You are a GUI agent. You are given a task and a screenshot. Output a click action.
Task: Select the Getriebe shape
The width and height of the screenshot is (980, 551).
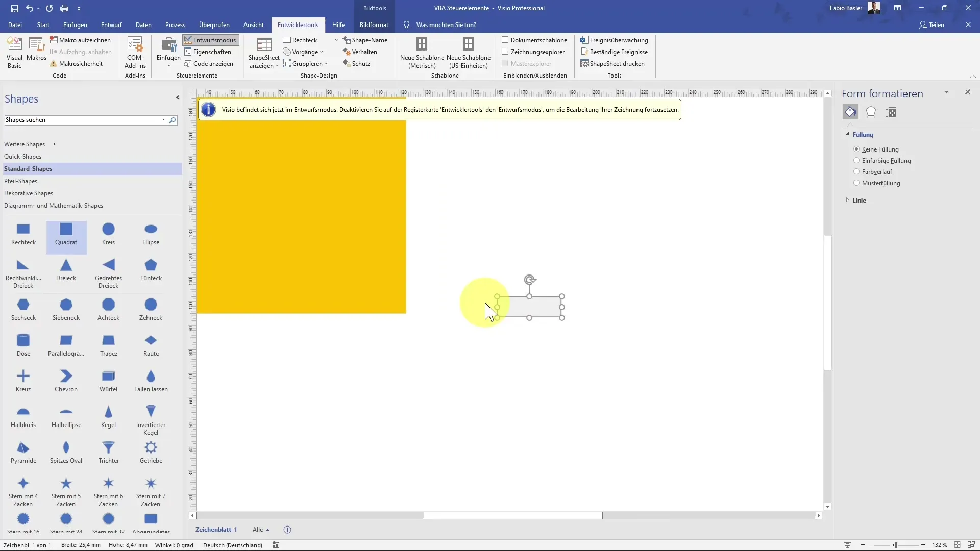(x=151, y=453)
